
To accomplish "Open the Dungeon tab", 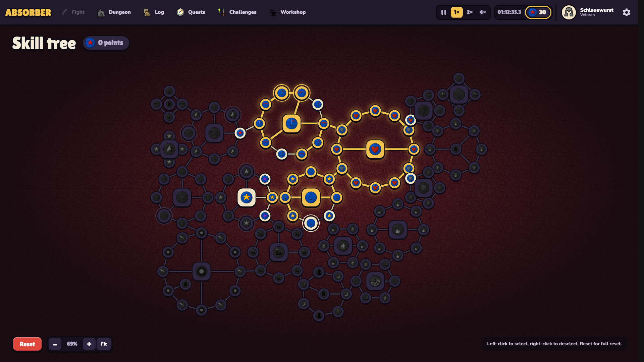I will 114,12.
